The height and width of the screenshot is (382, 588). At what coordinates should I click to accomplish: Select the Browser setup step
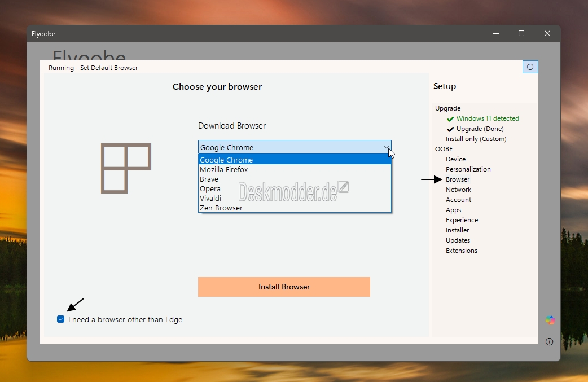[x=458, y=179]
